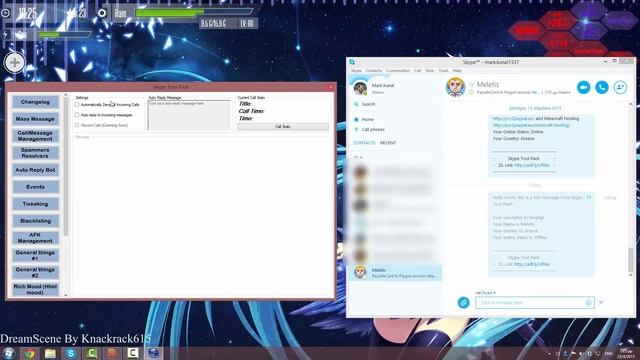The height and width of the screenshot is (360, 640).
Task: Open General things #2 section
Action: pos(36,272)
